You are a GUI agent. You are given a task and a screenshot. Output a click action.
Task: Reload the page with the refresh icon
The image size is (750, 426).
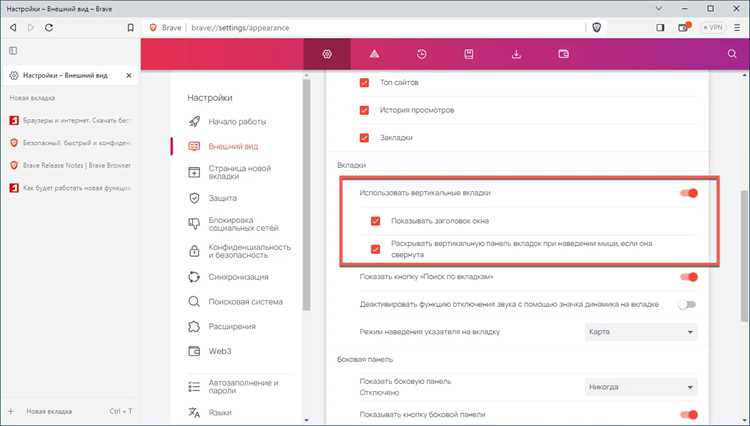[49, 27]
